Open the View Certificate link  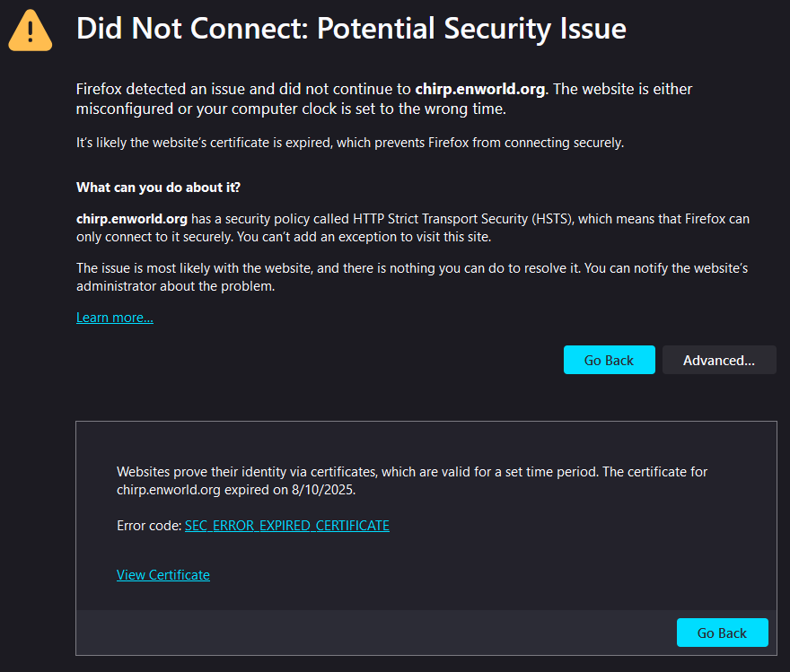click(x=163, y=575)
